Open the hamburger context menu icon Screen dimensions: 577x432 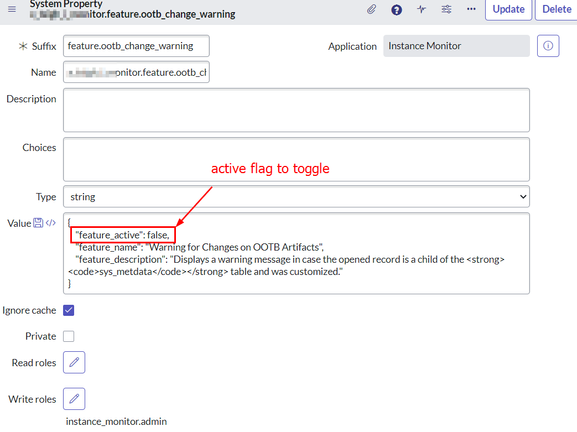pyautogui.click(x=12, y=9)
